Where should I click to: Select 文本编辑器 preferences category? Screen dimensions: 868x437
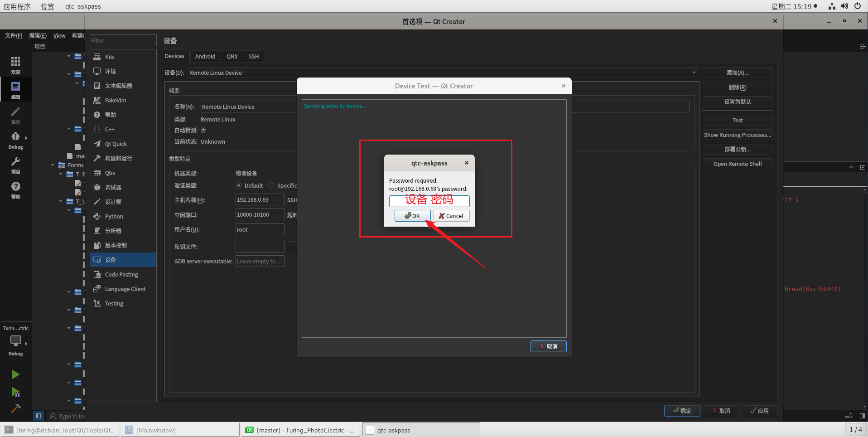tap(123, 86)
